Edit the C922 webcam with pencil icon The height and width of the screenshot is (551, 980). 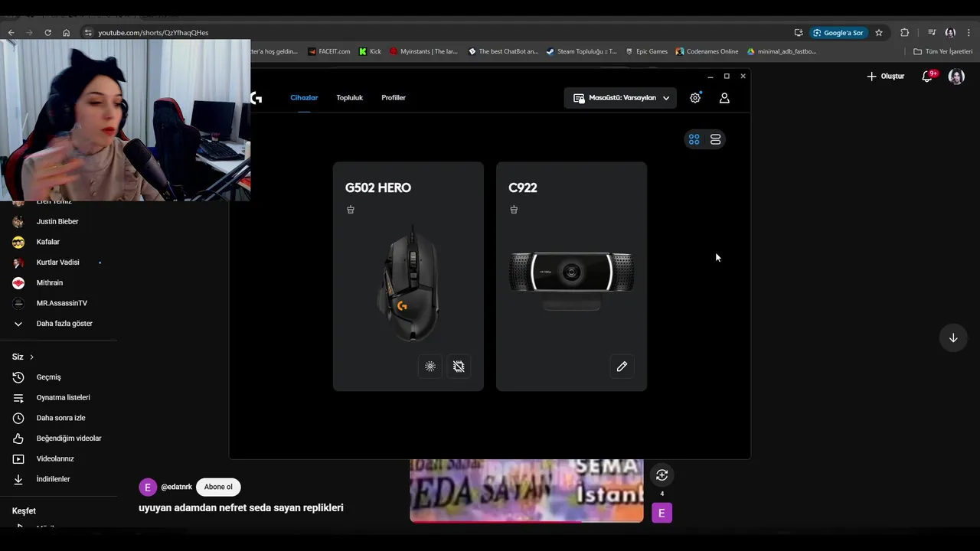pos(622,367)
